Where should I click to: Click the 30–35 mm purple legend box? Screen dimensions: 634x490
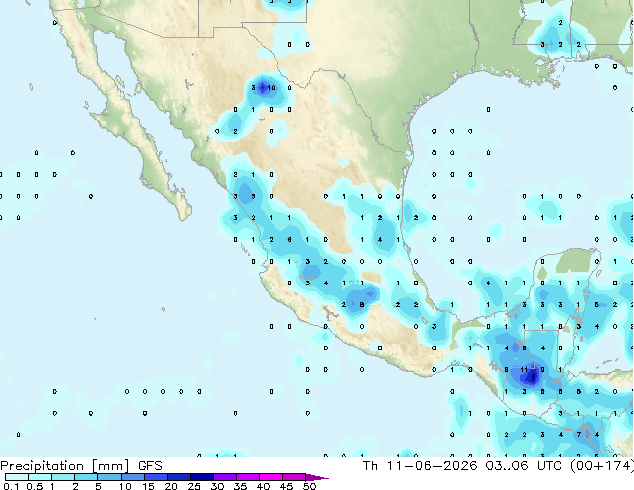click(224, 477)
